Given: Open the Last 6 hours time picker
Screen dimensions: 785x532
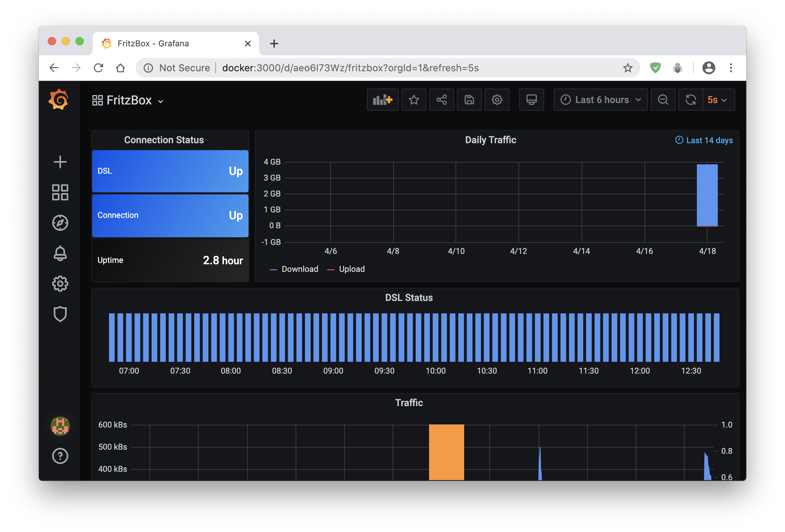Looking at the screenshot, I should pos(601,100).
